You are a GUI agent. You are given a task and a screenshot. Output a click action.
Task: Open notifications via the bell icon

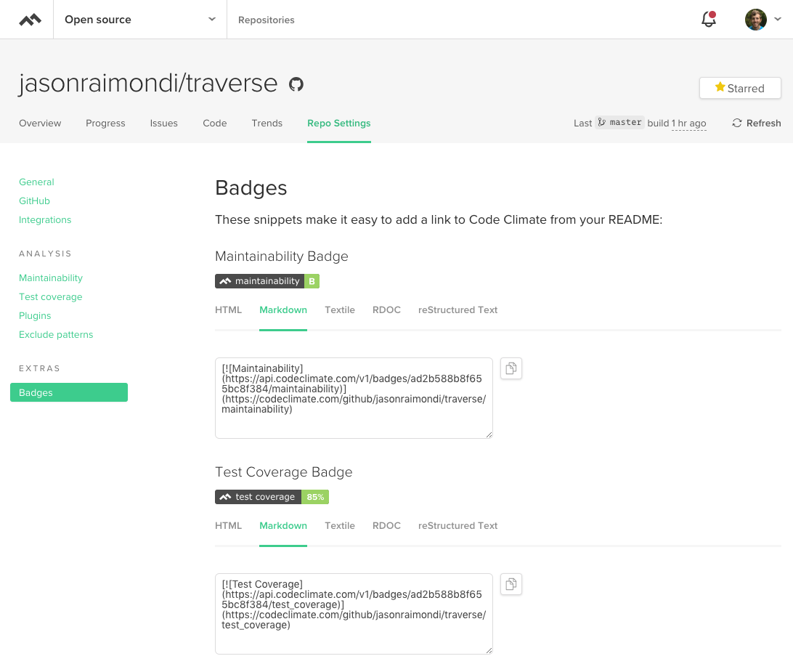click(708, 20)
